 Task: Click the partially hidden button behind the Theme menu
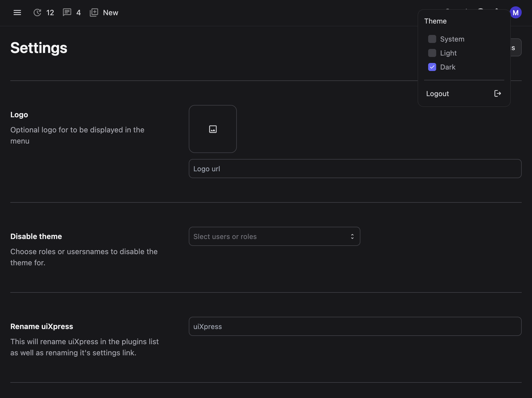click(516, 47)
